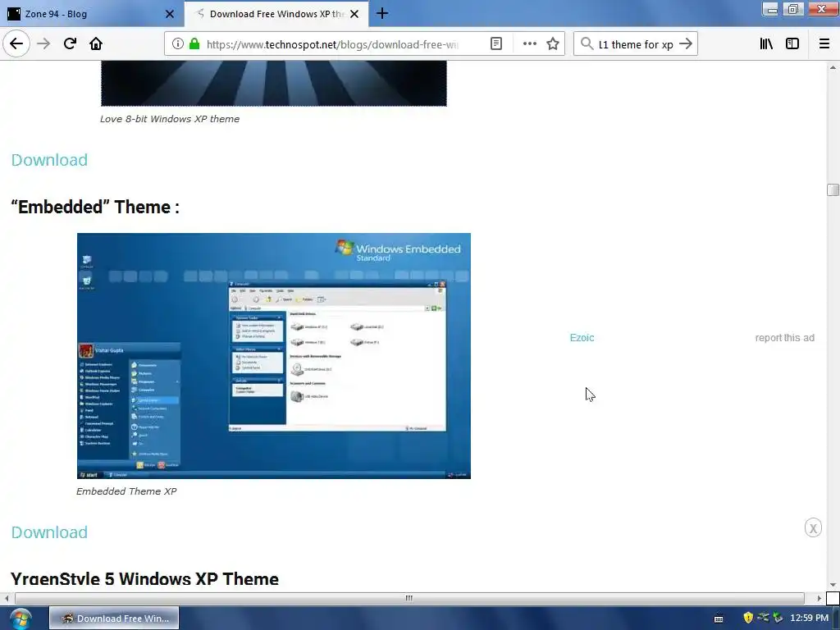
Task: Click the green arrow tray icon
Action: (x=778, y=619)
